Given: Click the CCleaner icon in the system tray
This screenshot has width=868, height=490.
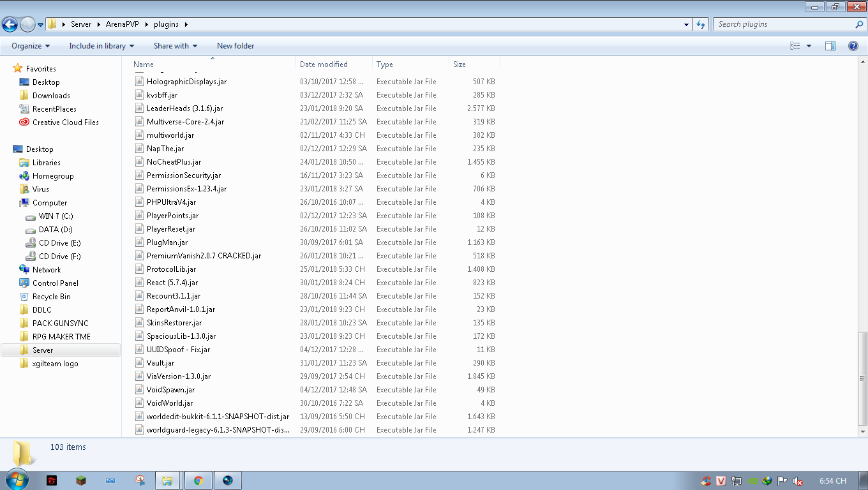Looking at the screenshot, I should pos(706,481).
